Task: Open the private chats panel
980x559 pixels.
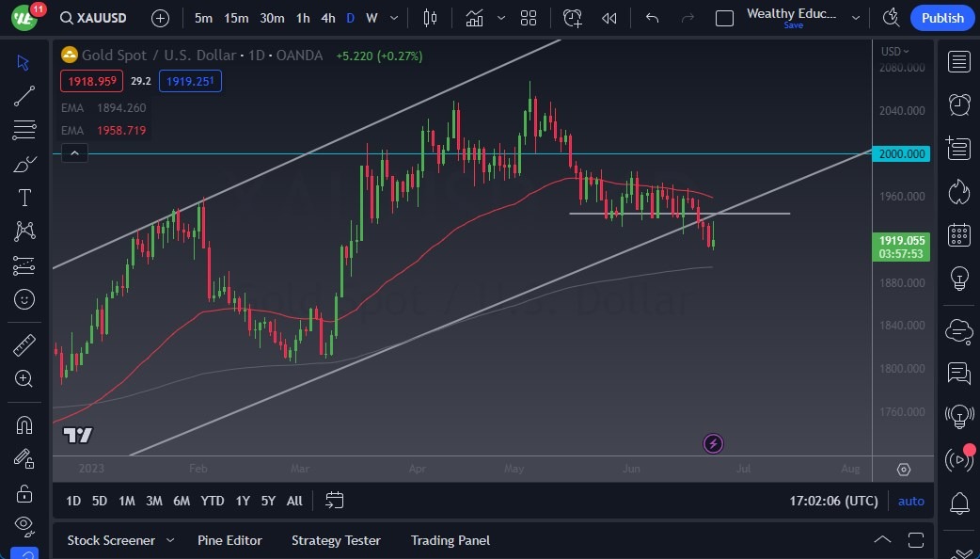Action: point(958,374)
